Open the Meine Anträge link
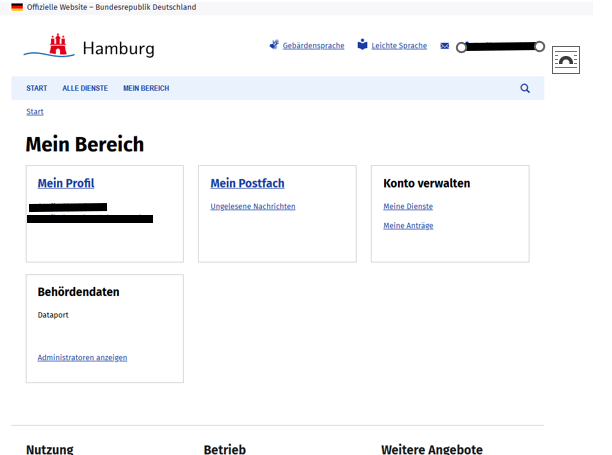612x455 pixels. tap(408, 226)
